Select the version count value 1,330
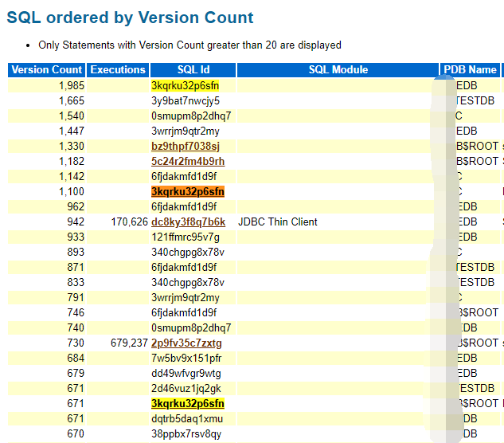This screenshot has width=504, height=443. [72, 147]
